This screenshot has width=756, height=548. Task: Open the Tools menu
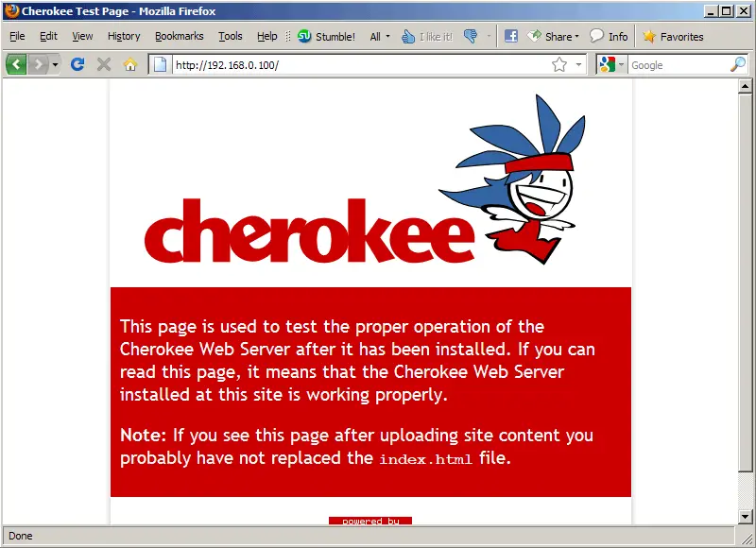[231, 36]
